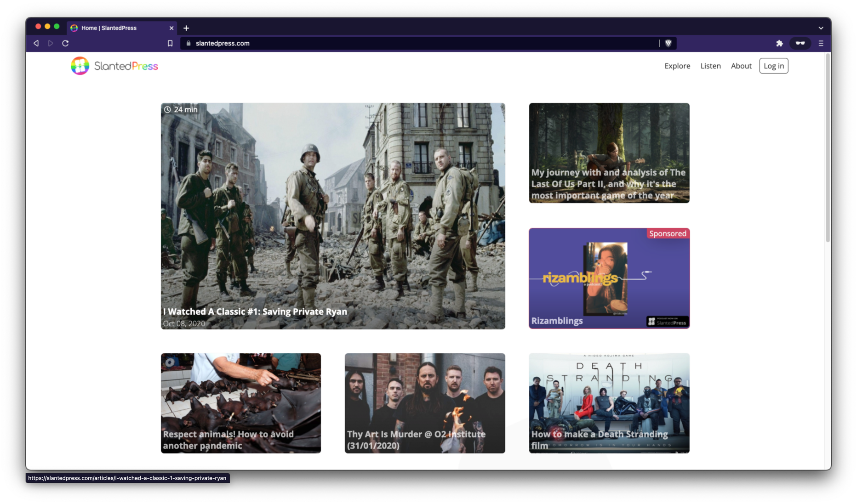Click the SlantedPress logo
The width and height of the screenshot is (857, 504).
pos(114,66)
